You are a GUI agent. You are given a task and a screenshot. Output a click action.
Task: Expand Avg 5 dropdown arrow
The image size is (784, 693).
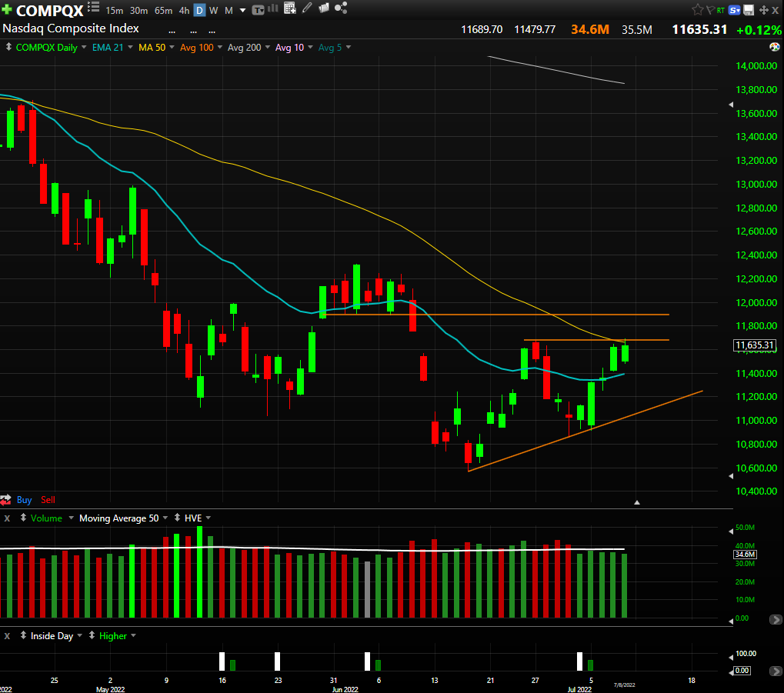pos(348,47)
